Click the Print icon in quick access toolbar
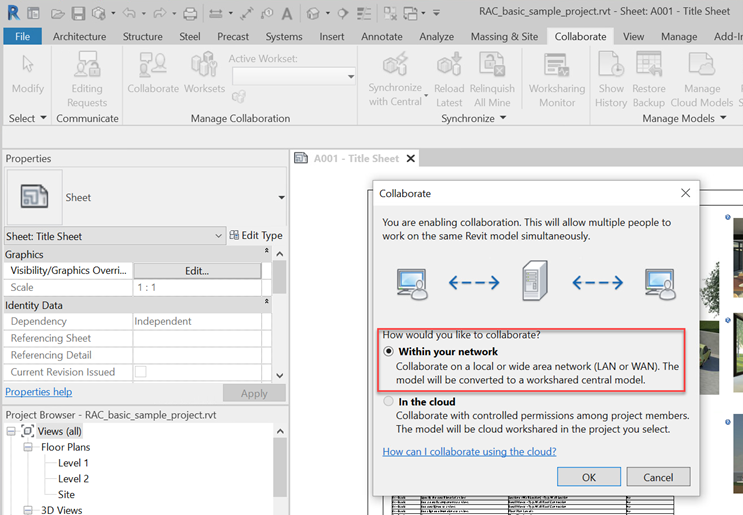Image resolution: width=743 pixels, height=515 pixels. coord(190,14)
